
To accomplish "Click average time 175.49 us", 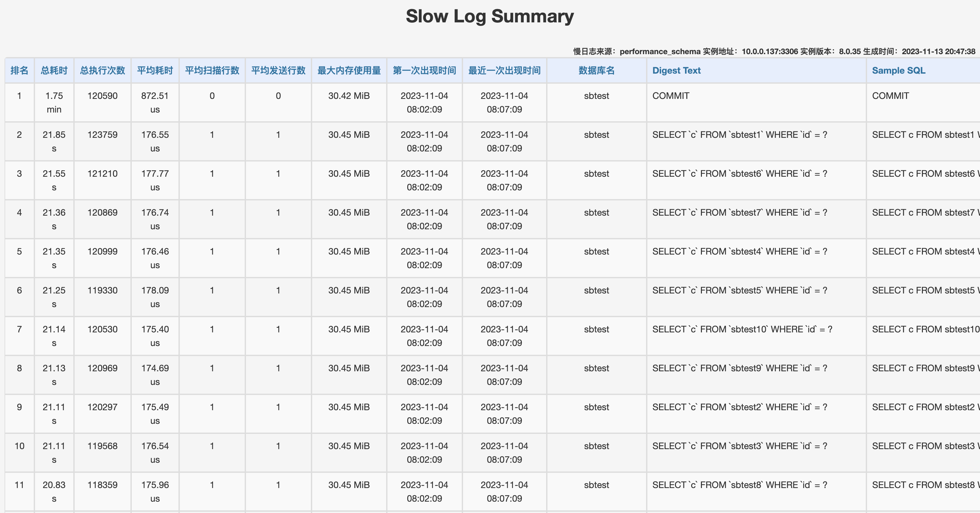I will (x=155, y=414).
